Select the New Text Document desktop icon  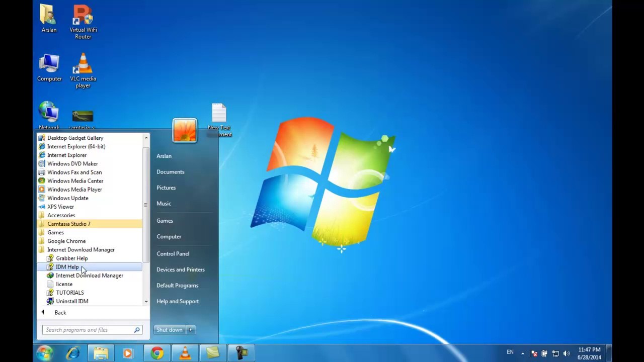(219, 120)
